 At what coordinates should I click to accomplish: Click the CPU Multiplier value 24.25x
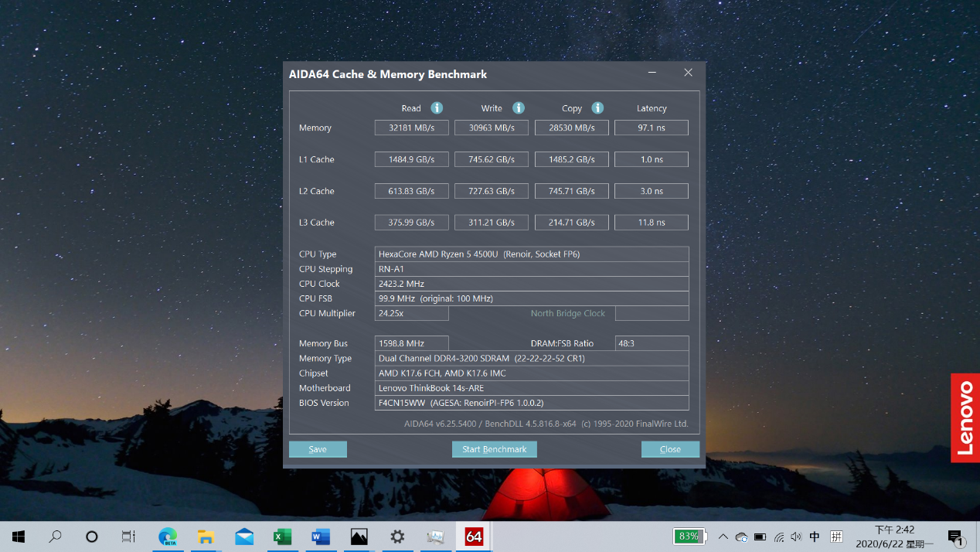click(x=412, y=313)
